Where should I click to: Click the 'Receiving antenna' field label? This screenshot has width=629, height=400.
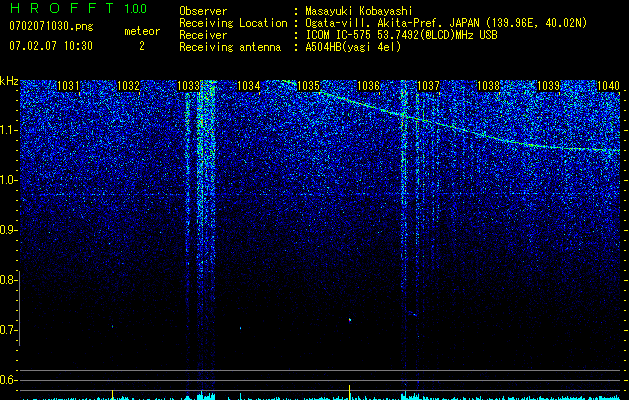(x=230, y=47)
